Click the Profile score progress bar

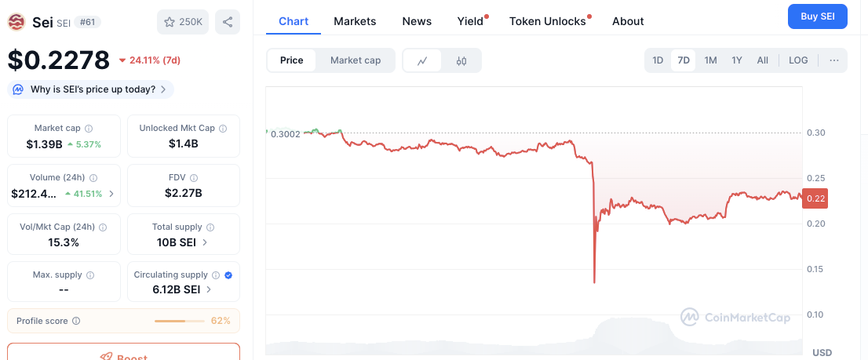(x=180, y=321)
